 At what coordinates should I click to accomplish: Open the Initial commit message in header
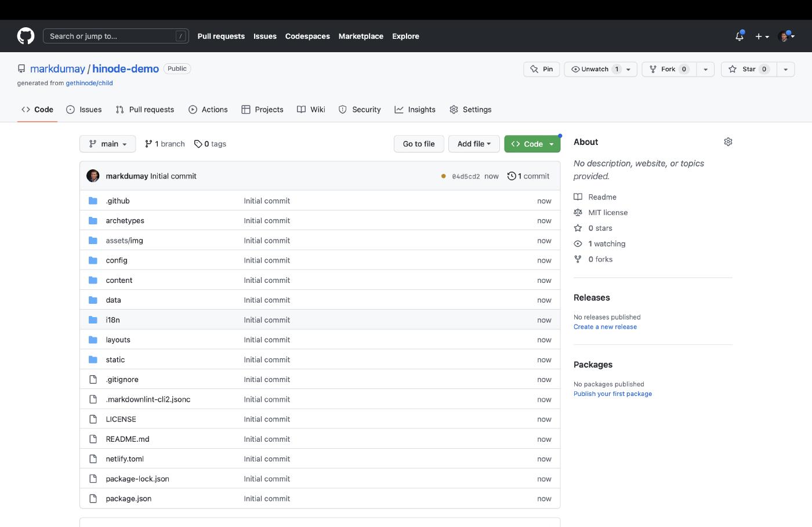point(173,176)
